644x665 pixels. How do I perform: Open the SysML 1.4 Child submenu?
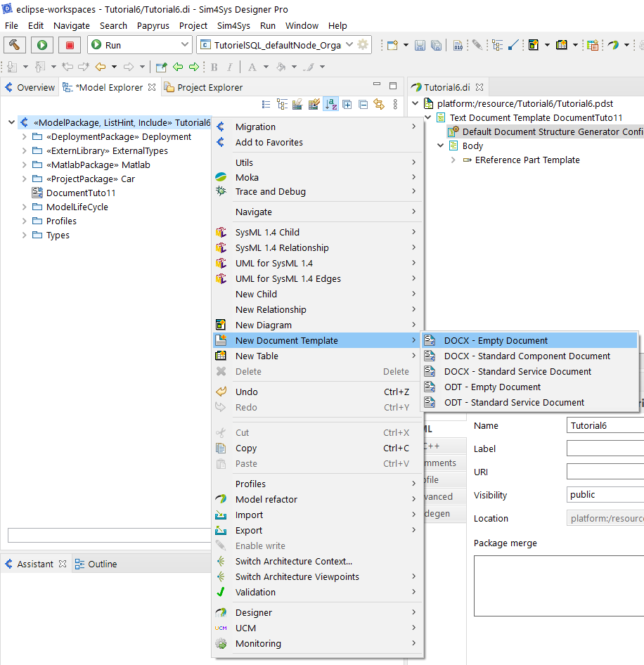point(317,233)
